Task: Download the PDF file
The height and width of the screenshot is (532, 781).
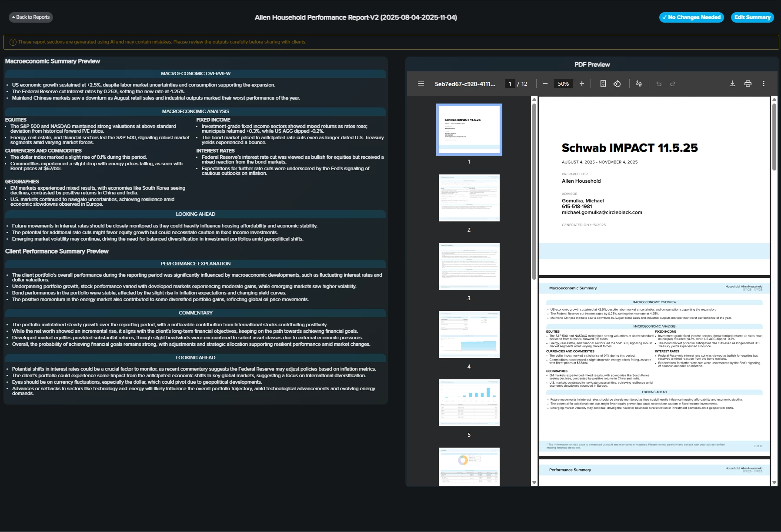Action: [732, 84]
